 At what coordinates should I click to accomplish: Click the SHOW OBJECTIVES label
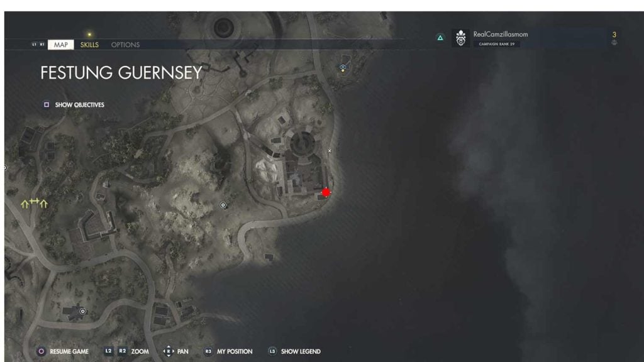point(80,105)
